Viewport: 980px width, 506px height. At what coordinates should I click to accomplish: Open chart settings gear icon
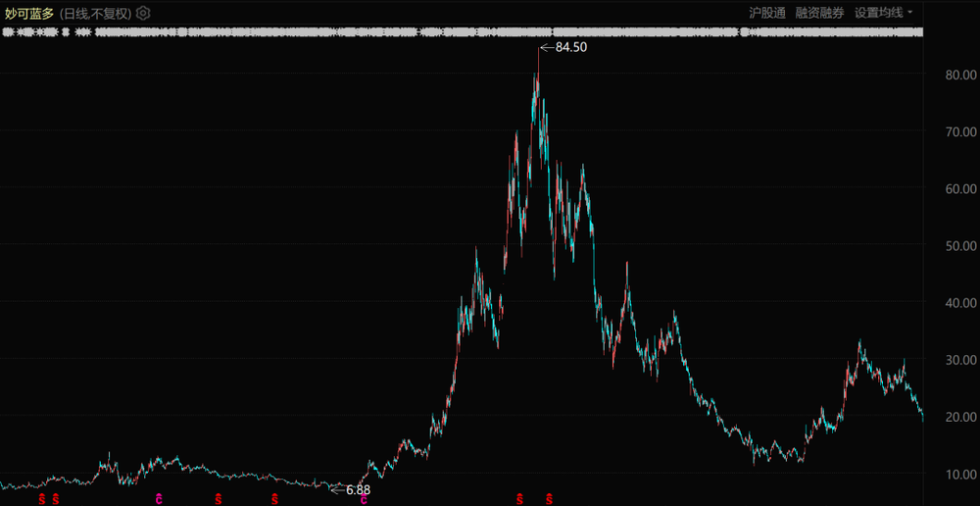[143, 14]
